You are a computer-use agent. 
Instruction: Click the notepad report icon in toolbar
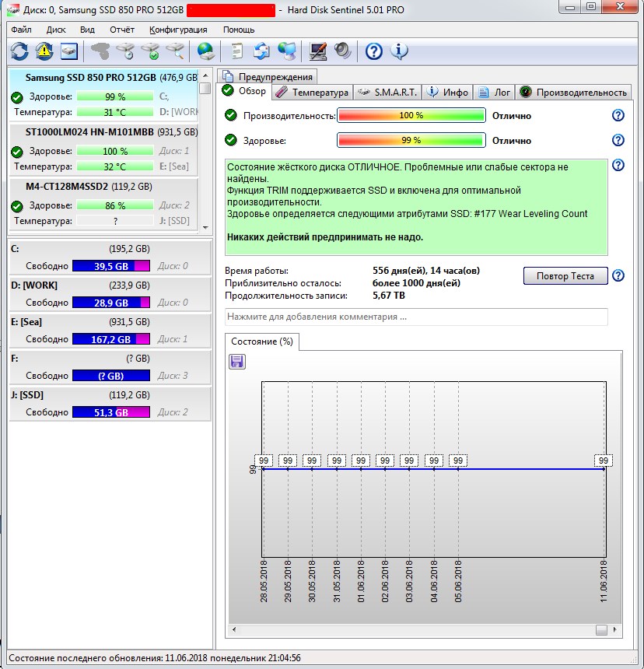tap(236, 51)
